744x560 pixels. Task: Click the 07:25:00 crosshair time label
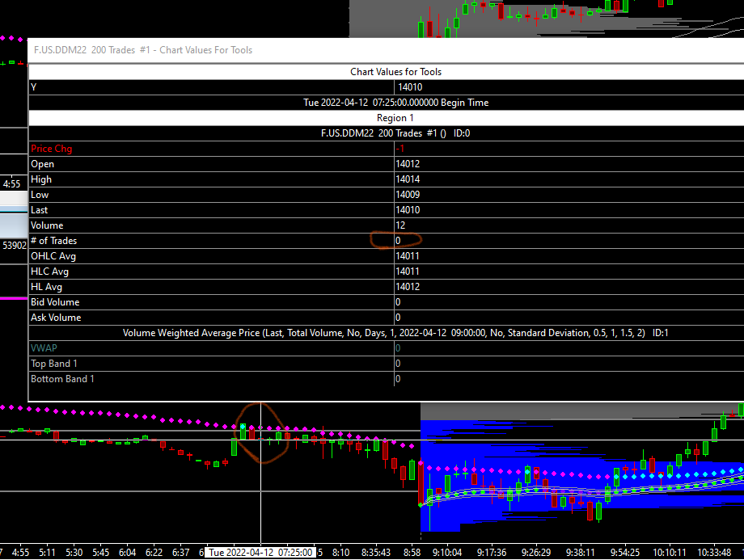coord(260,553)
